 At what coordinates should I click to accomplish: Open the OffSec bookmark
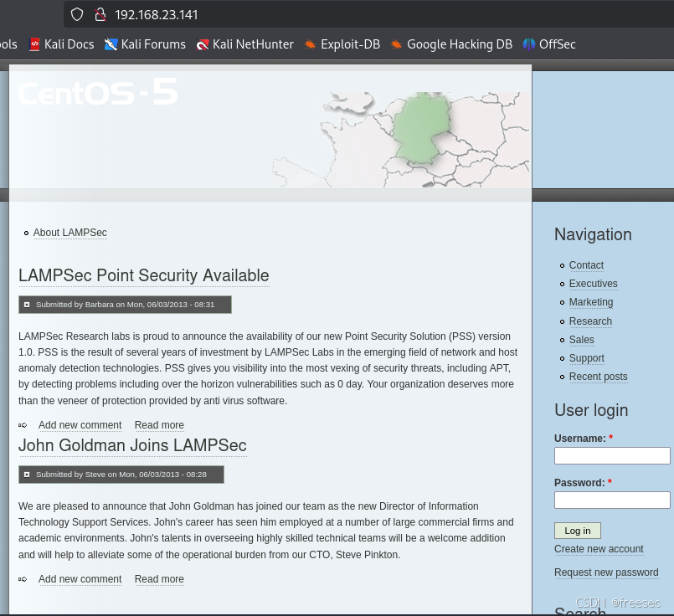(x=549, y=44)
